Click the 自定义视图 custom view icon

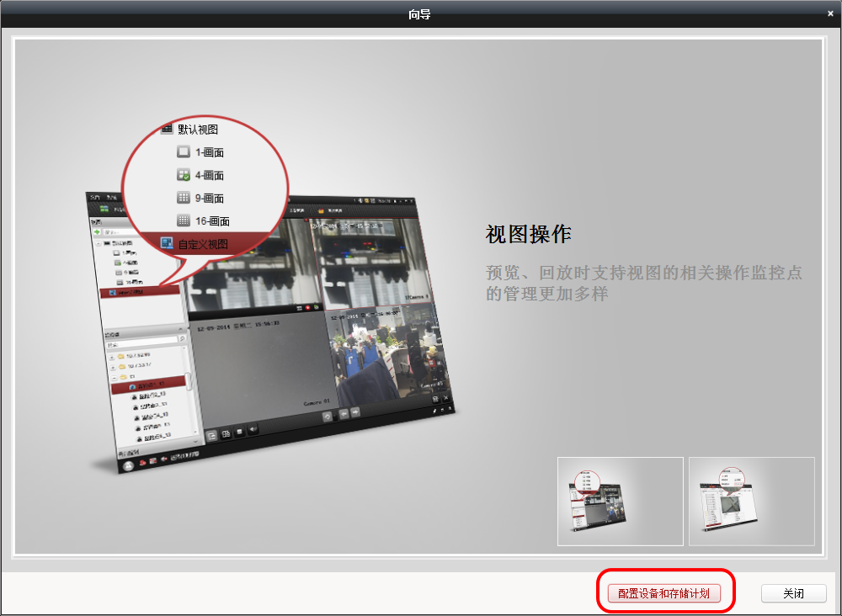click(167, 243)
